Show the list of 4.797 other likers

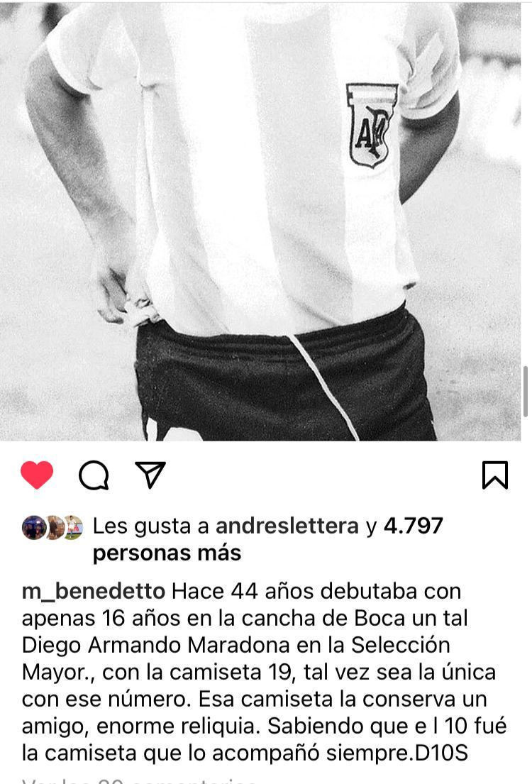(x=413, y=526)
